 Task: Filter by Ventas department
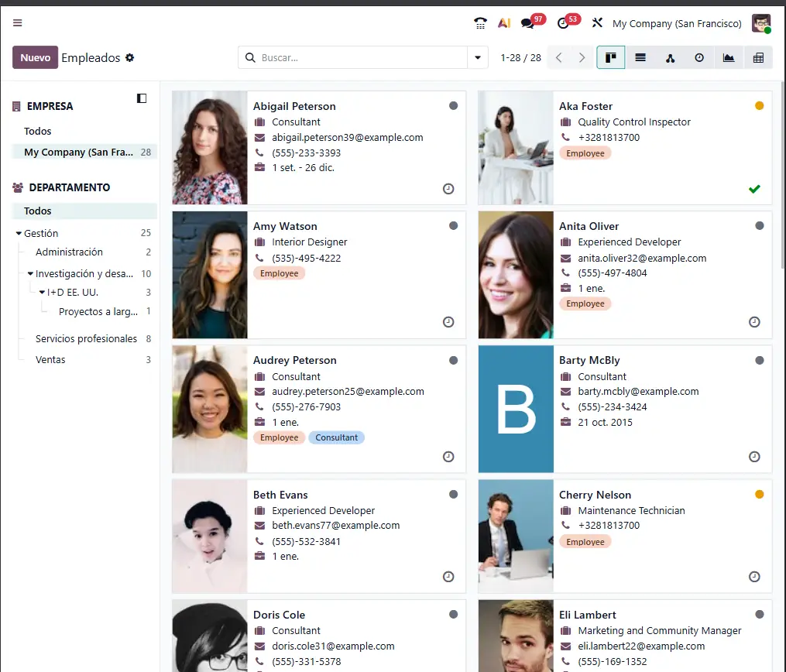pyautogui.click(x=50, y=360)
